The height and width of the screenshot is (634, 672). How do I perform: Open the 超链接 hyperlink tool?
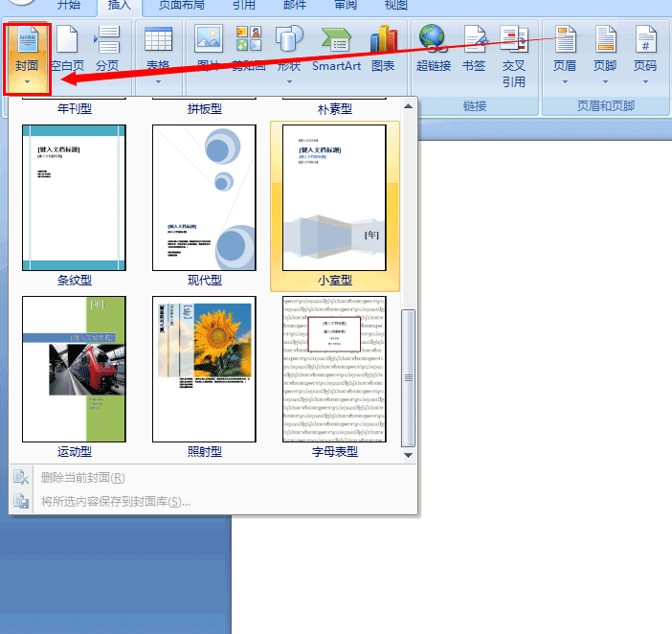(x=433, y=49)
